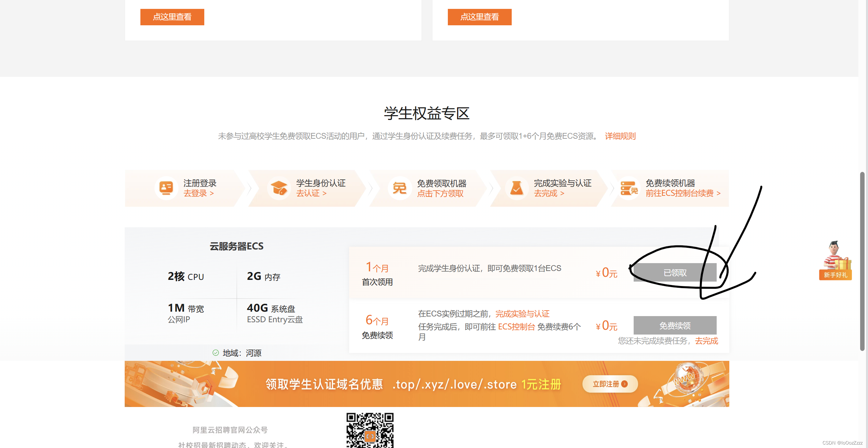Click the QR code image
Image resolution: width=868 pixels, height=448 pixels.
(370, 430)
